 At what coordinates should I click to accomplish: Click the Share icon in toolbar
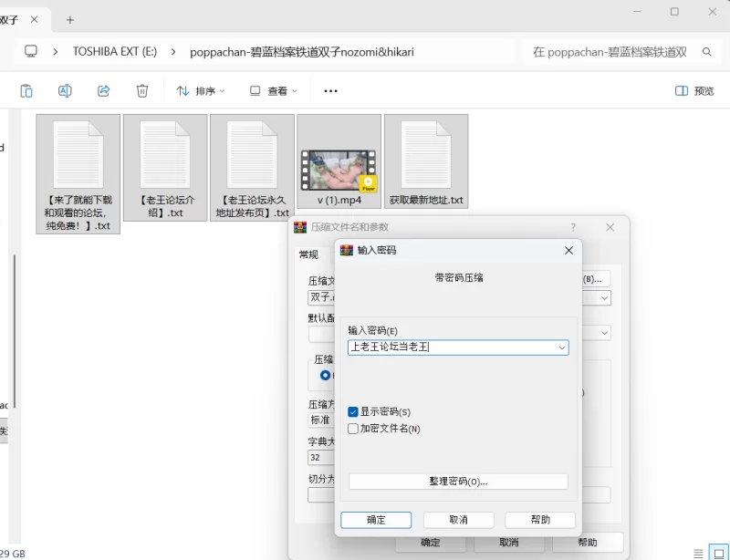[x=103, y=90]
